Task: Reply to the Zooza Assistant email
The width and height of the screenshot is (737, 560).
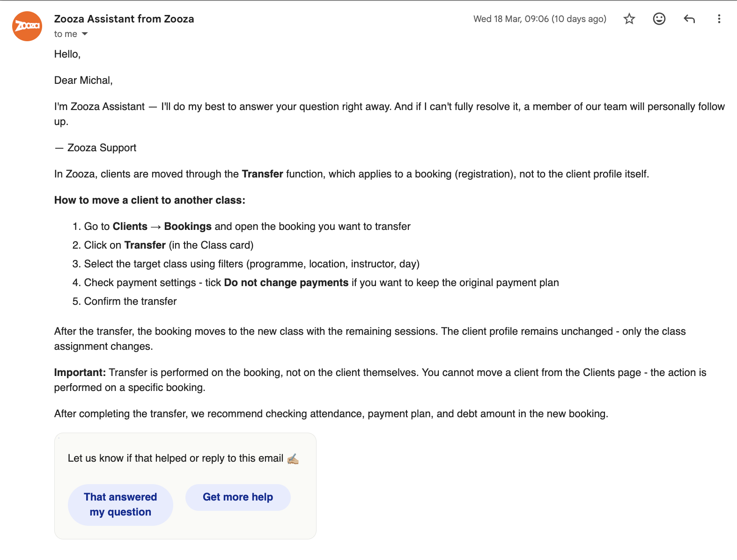Action: tap(689, 19)
